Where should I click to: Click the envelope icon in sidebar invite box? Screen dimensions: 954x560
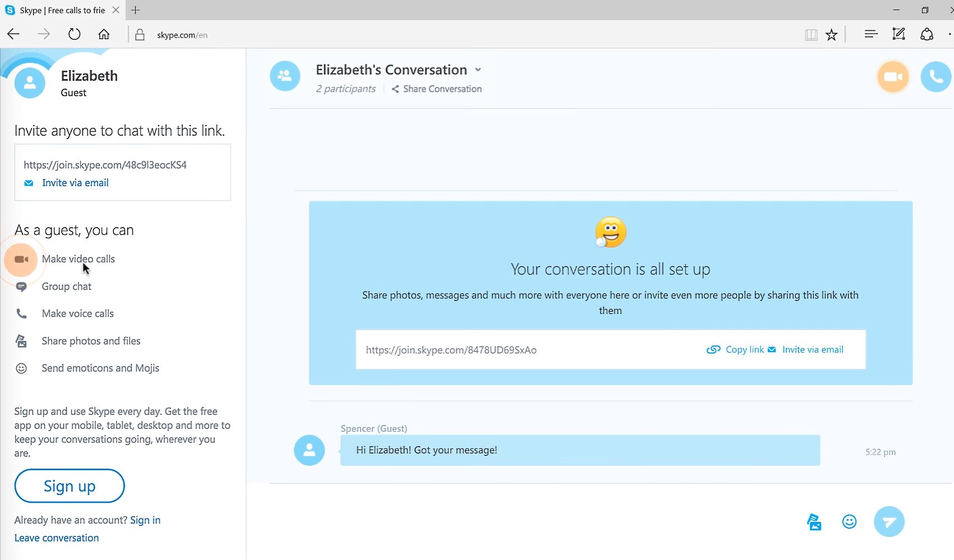pos(29,183)
